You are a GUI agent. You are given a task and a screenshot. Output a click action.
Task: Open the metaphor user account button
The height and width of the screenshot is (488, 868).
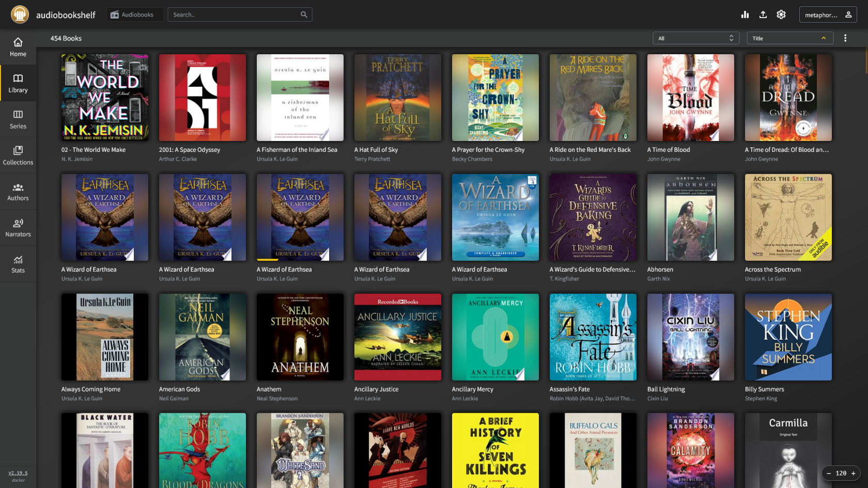[828, 14]
